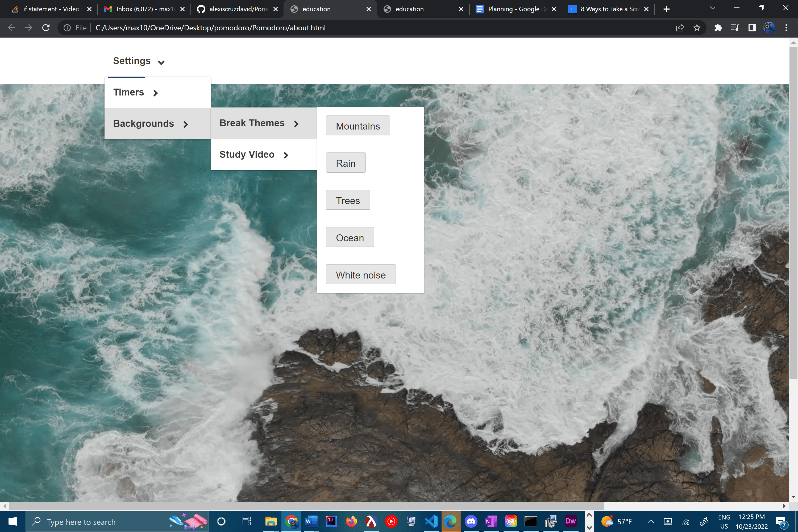Select the Ocean theme button
This screenshot has width=798, height=532.
pyautogui.click(x=350, y=238)
